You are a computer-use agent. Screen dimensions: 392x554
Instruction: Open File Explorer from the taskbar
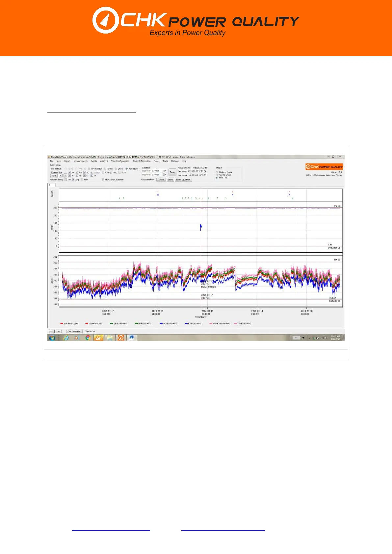point(110,338)
